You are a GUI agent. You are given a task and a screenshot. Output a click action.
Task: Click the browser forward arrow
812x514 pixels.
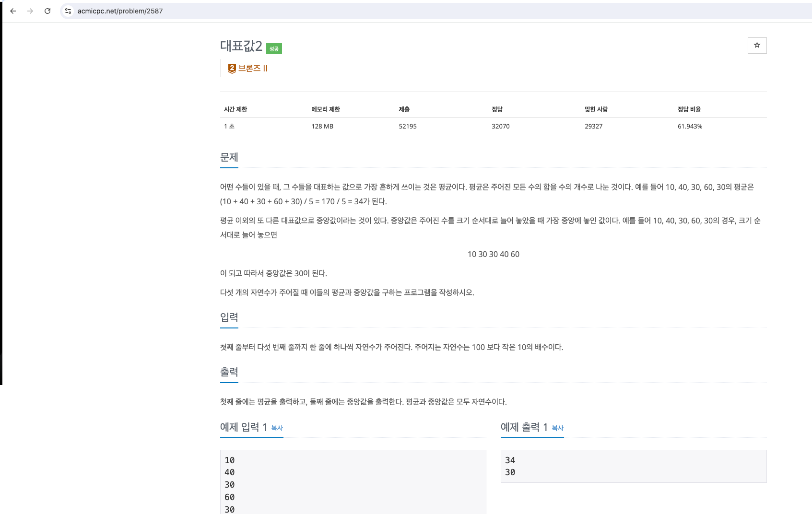(30, 11)
